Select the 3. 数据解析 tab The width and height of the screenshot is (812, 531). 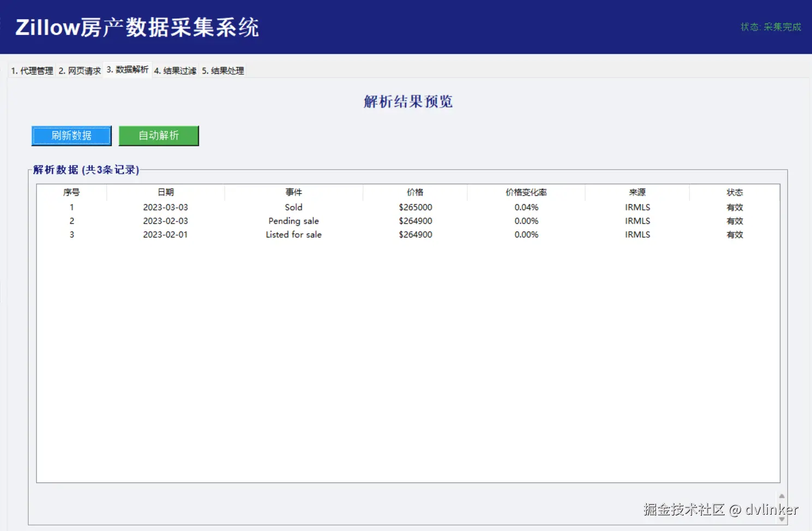(128, 70)
